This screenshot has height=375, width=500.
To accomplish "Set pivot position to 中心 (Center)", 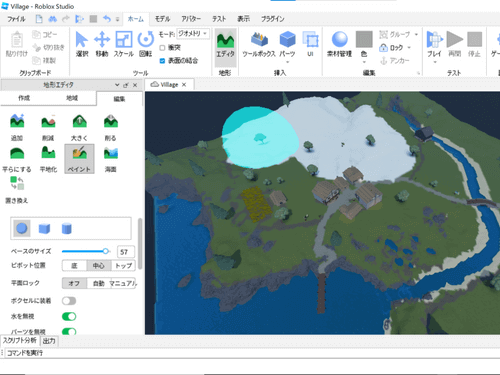I will point(99,265).
